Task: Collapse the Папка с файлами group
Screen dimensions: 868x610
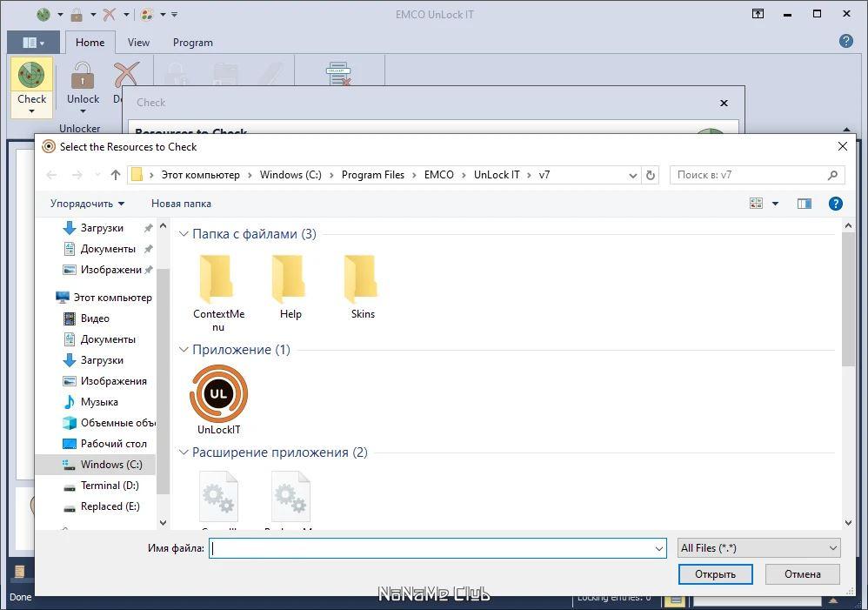Action: pos(184,234)
